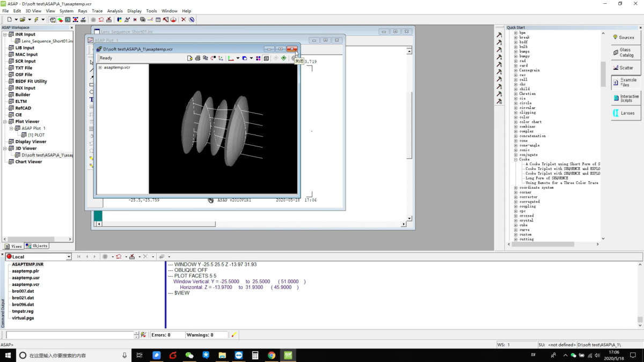The height and width of the screenshot is (362, 644).
Task: Click the Warnings: 0 status field
Action: [x=206, y=335]
